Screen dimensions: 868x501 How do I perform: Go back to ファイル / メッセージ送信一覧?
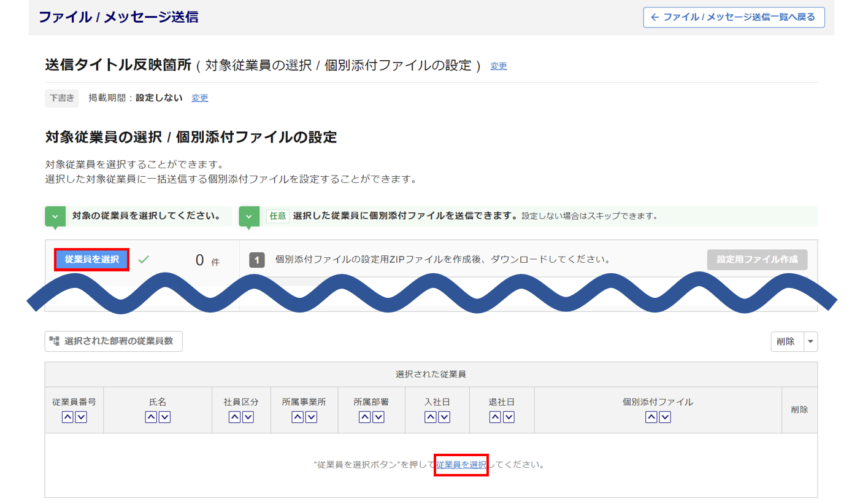[734, 17]
